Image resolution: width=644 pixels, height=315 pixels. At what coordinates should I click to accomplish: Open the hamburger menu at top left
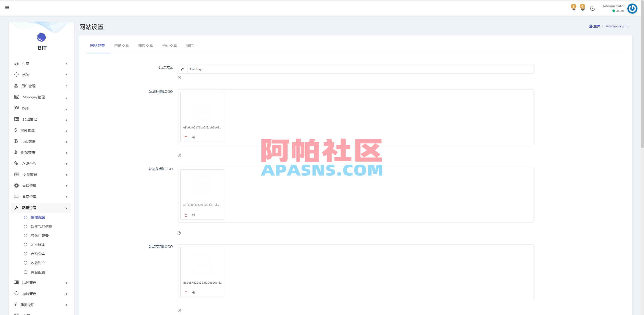pos(7,8)
